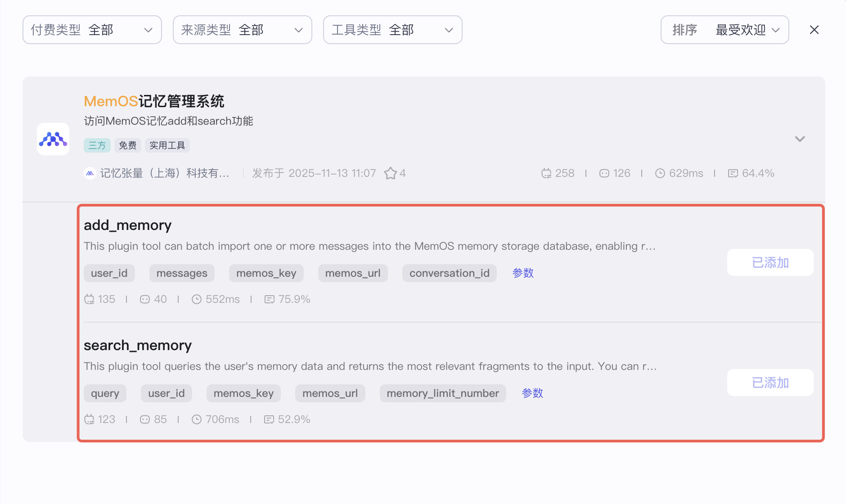Collapse the MemOS plugin card chevron

point(800,139)
